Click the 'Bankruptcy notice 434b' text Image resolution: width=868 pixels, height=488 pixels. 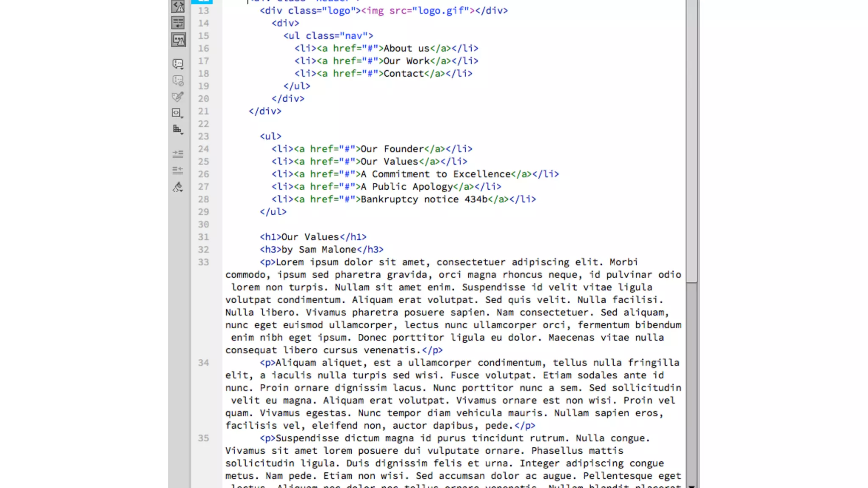tap(424, 200)
